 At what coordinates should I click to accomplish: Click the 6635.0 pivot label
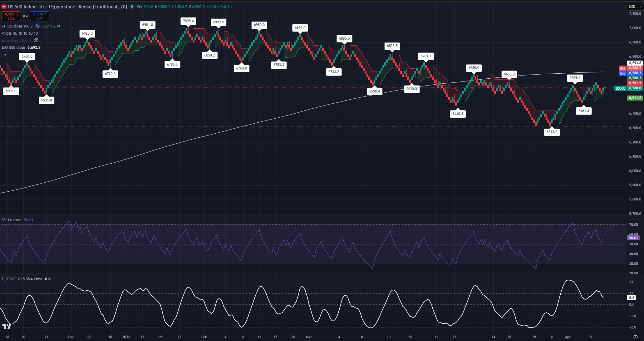509,74
